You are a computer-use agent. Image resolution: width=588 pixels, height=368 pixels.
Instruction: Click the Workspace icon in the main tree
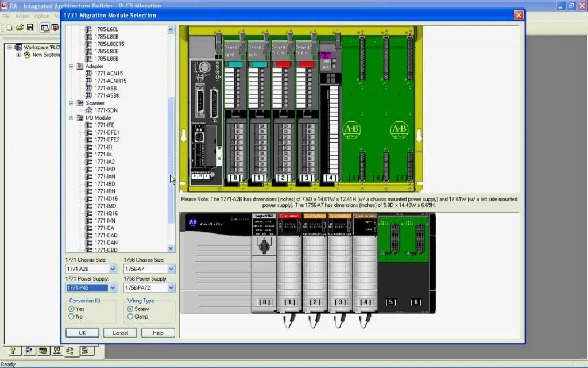(18, 47)
